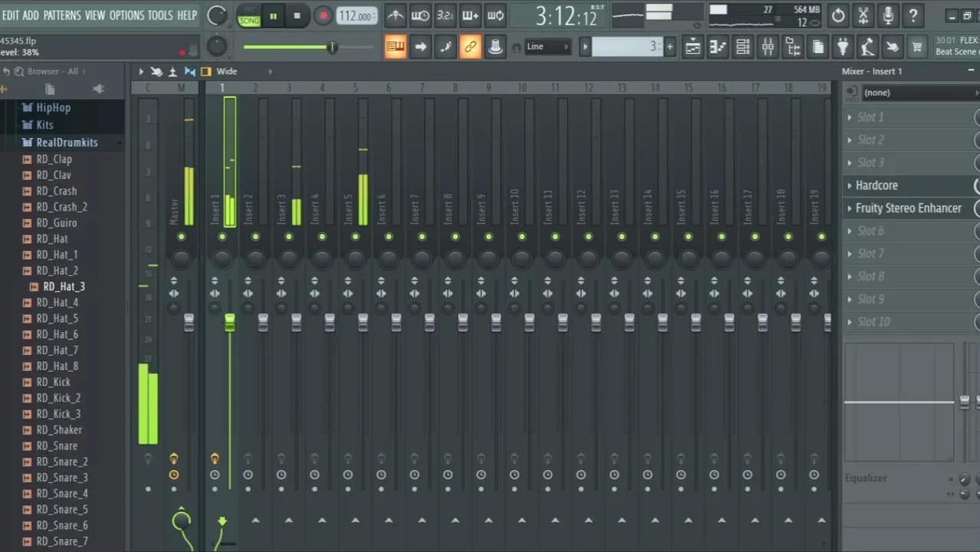The width and height of the screenshot is (980, 552).
Task: Enable wait for input before recording
Action: pos(420,15)
